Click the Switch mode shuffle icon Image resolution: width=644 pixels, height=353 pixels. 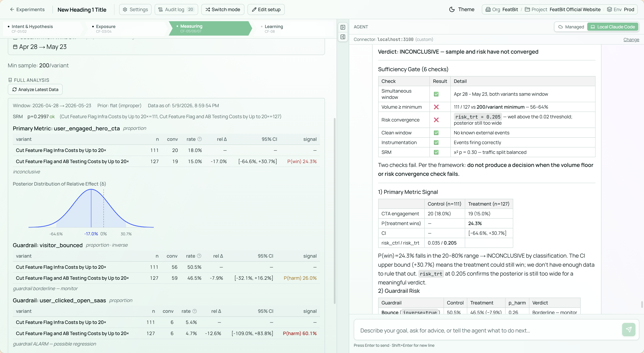pyautogui.click(x=208, y=10)
